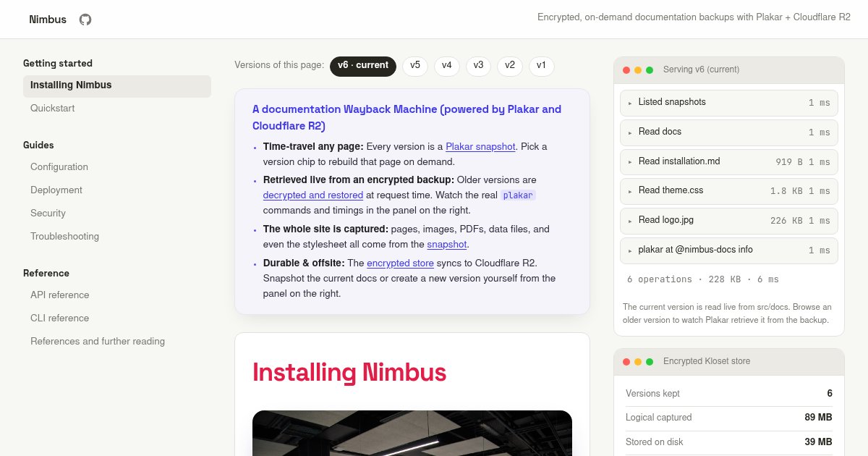Open References and further reading
868x456 pixels.
pos(117,342)
